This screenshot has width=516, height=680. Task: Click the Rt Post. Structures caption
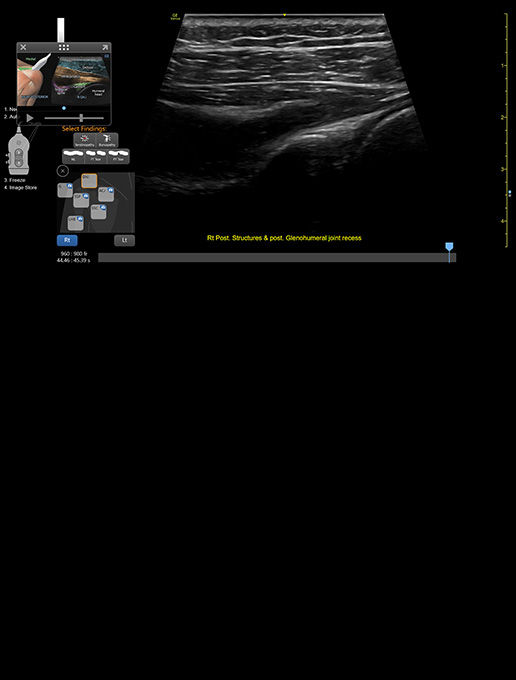tap(284, 238)
